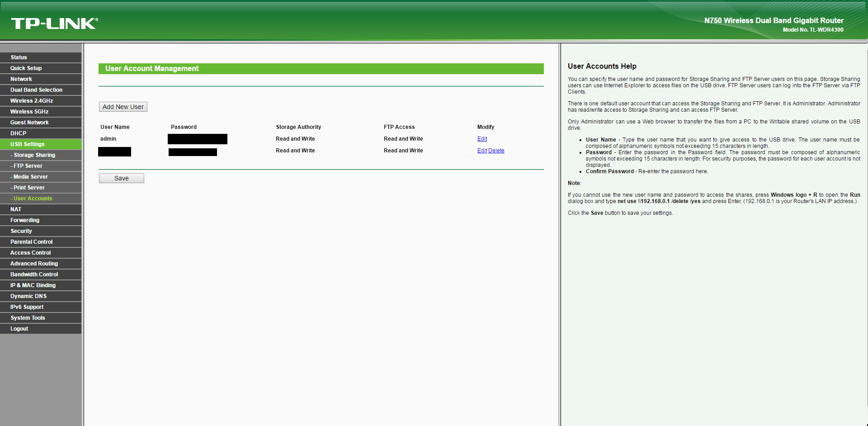Open Print Server submenu

(x=41, y=188)
